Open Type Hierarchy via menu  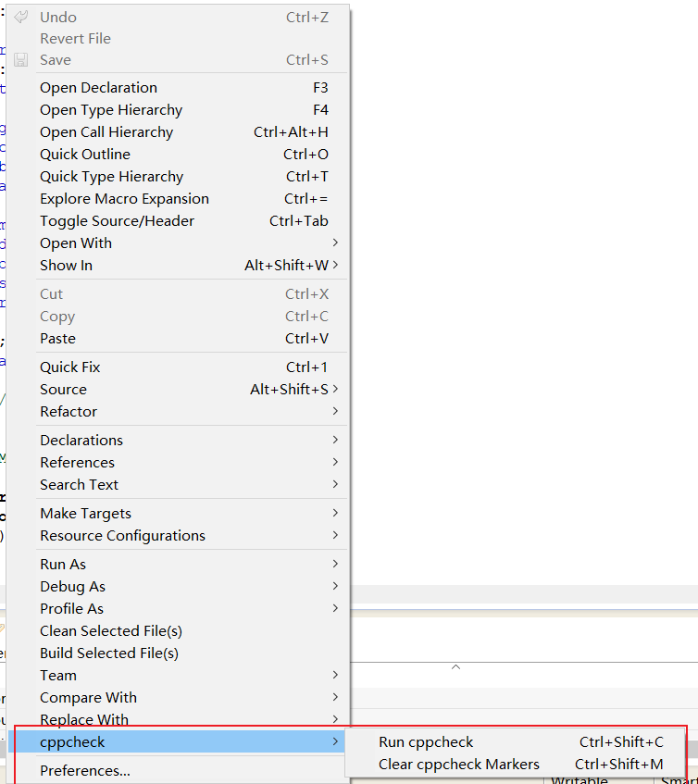coord(178,110)
